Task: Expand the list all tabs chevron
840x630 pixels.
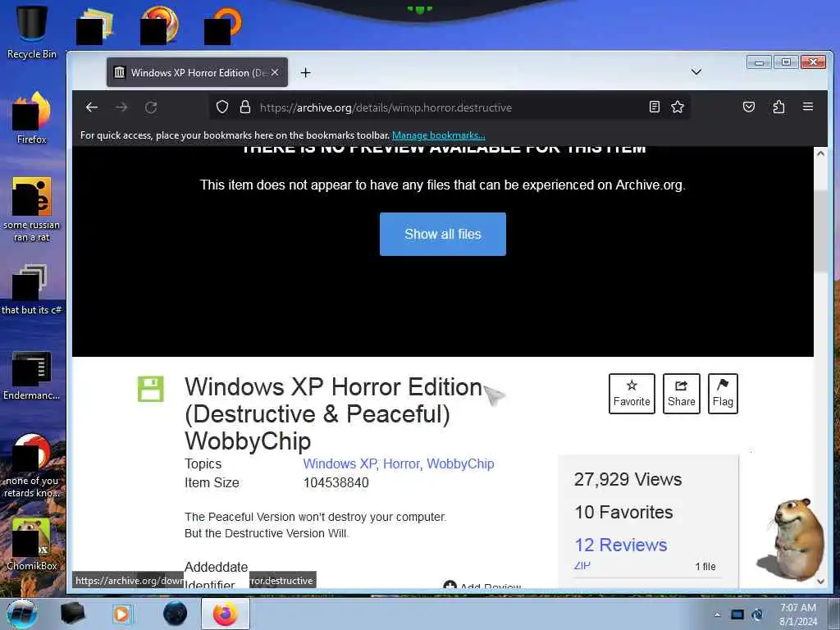Action: 696,72
